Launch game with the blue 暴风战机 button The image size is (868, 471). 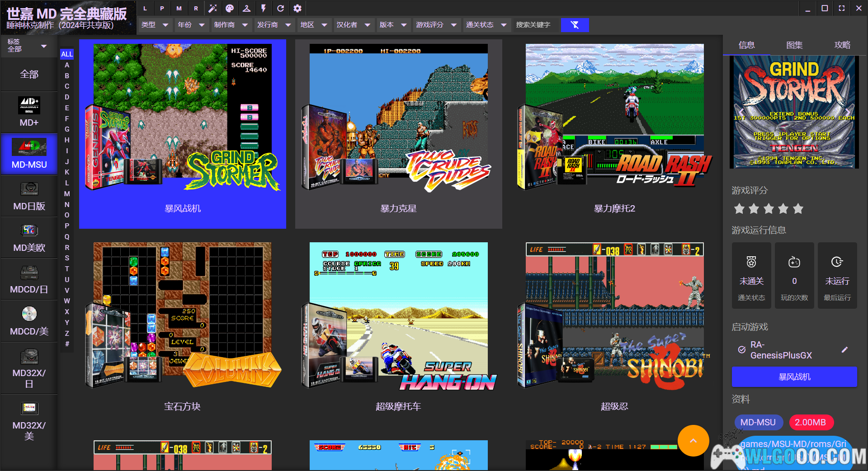click(x=794, y=377)
